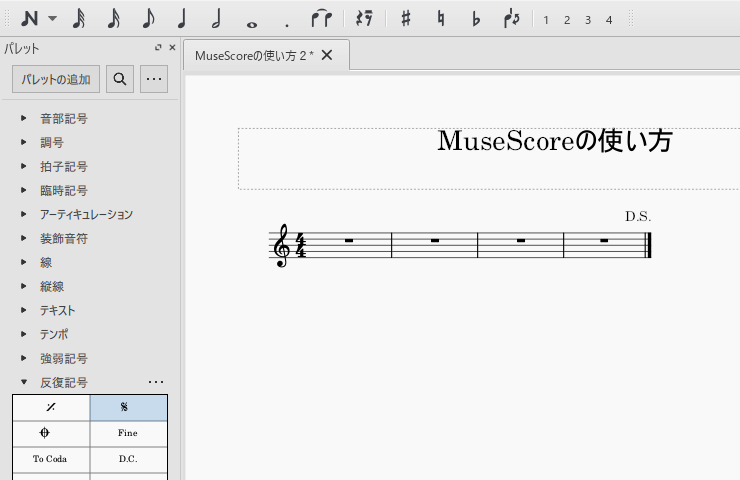
Task: Select the Segno symbol in palette
Action: 129,407
